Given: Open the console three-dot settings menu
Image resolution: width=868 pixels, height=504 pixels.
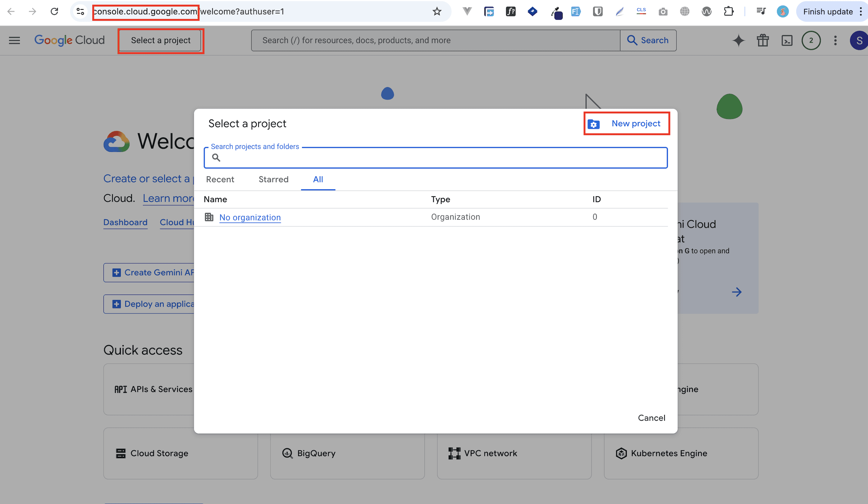Looking at the screenshot, I should pos(835,40).
